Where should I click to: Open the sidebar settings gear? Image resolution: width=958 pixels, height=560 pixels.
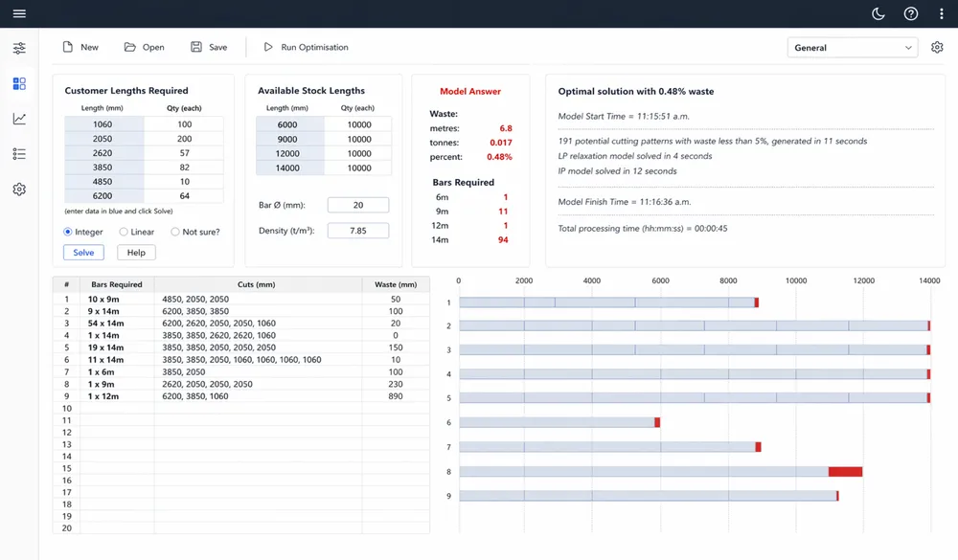point(19,190)
